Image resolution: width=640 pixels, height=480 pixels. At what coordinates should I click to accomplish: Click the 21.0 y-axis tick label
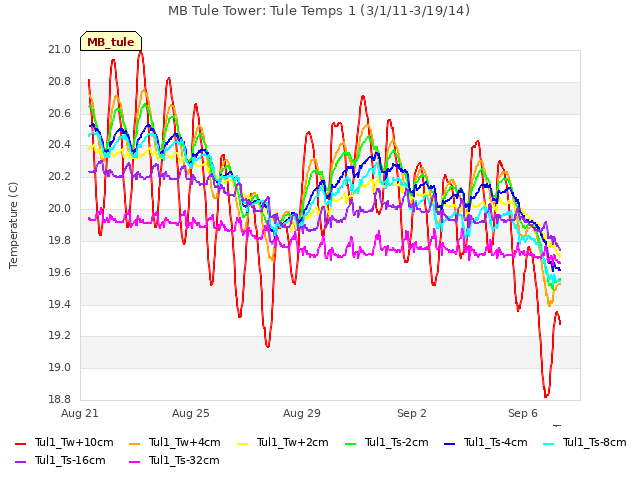pos(60,50)
